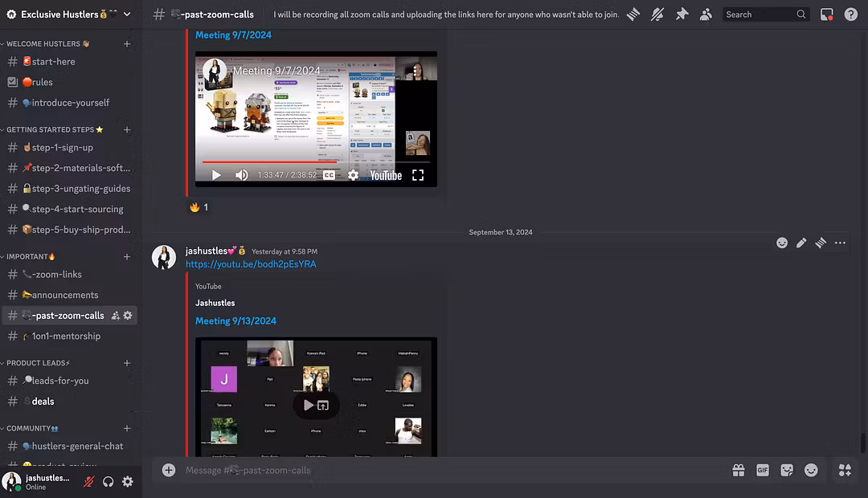This screenshot has width=868, height=498.
Task: Show pinned messages
Action: (682, 14)
